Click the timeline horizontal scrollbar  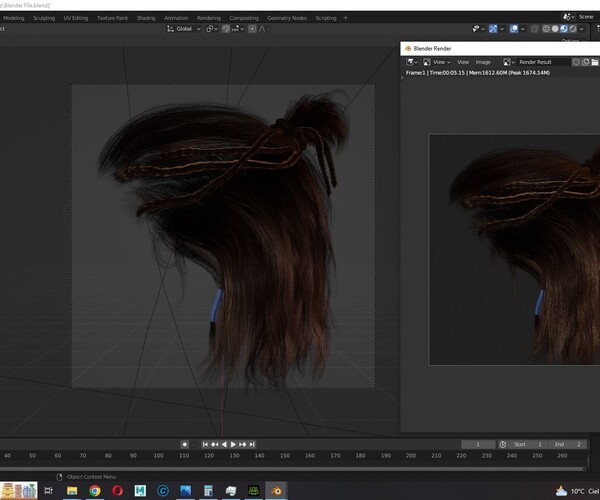(x=293, y=468)
